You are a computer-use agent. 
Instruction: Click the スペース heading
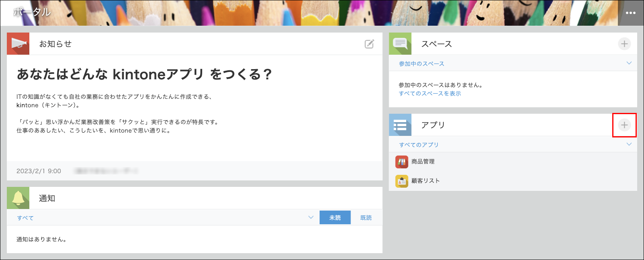tap(437, 44)
